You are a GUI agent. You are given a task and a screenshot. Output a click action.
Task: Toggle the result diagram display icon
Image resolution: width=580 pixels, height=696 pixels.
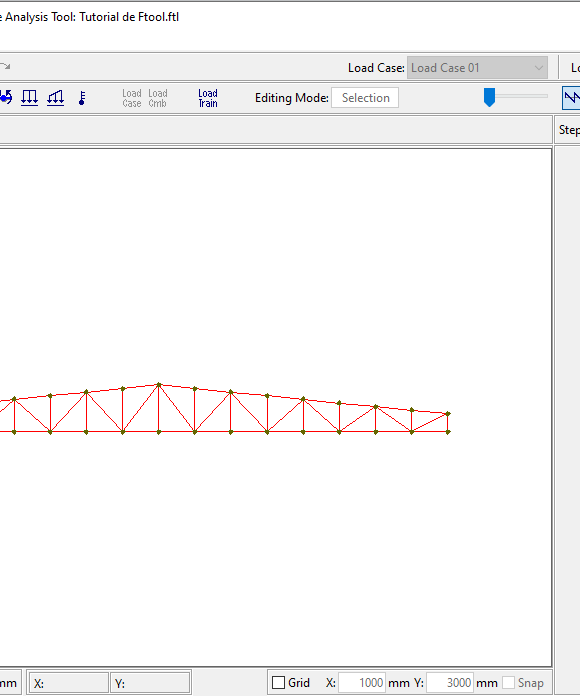tap(572, 98)
